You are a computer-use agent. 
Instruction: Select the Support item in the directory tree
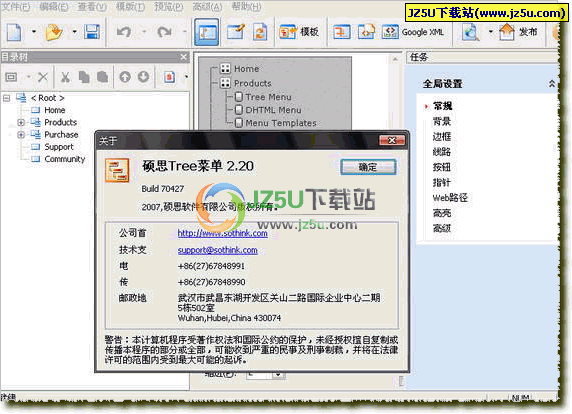[59, 147]
